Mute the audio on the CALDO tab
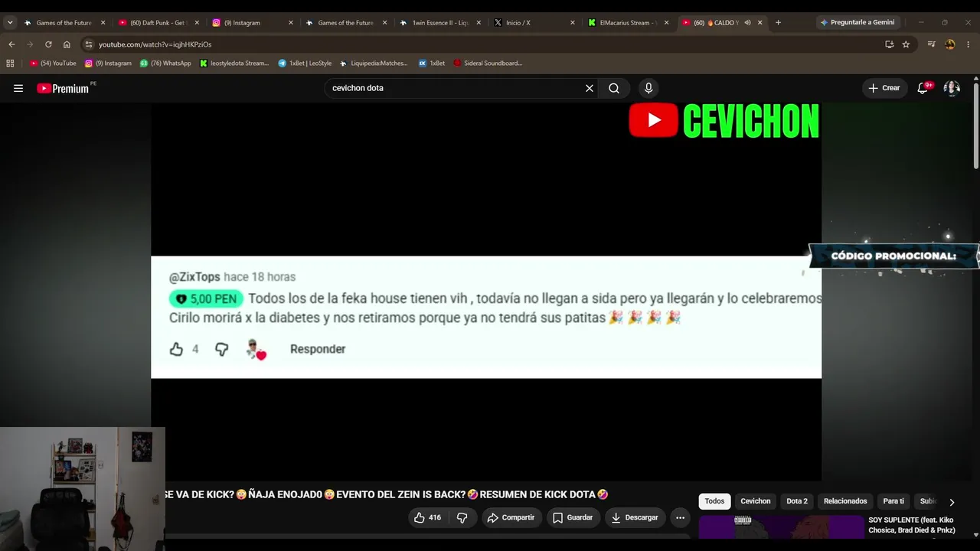Image resolution: width=980 pixels, height=551 pixels. pos(747,23)
